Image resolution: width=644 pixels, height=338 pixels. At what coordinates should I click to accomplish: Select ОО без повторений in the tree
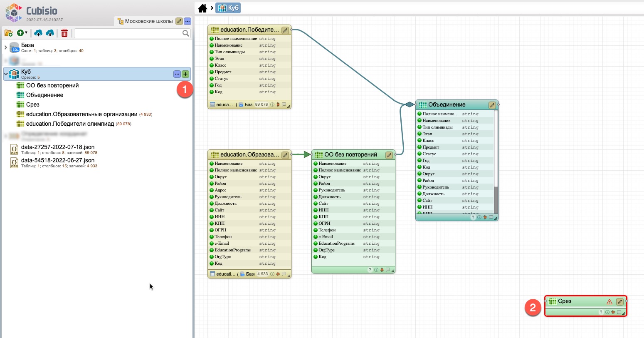[52, 85]
